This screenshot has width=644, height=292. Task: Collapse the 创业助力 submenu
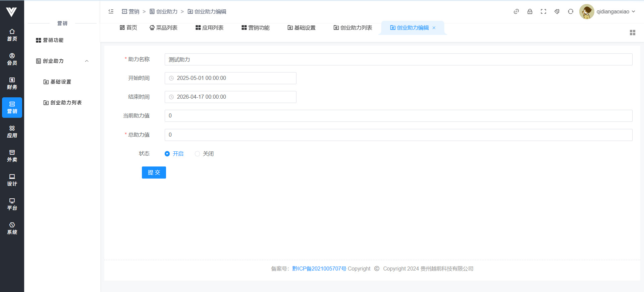click(x=87, y=61)
